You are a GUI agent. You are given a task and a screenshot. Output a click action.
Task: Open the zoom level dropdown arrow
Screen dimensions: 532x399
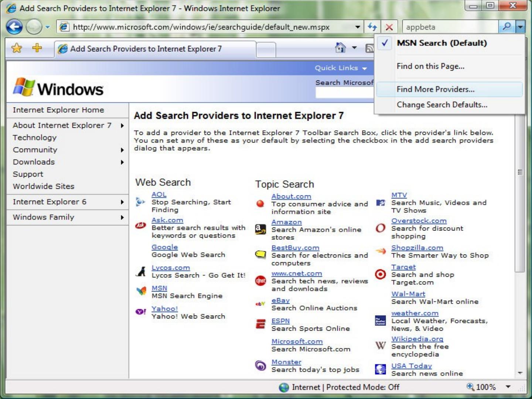point(508,387)
